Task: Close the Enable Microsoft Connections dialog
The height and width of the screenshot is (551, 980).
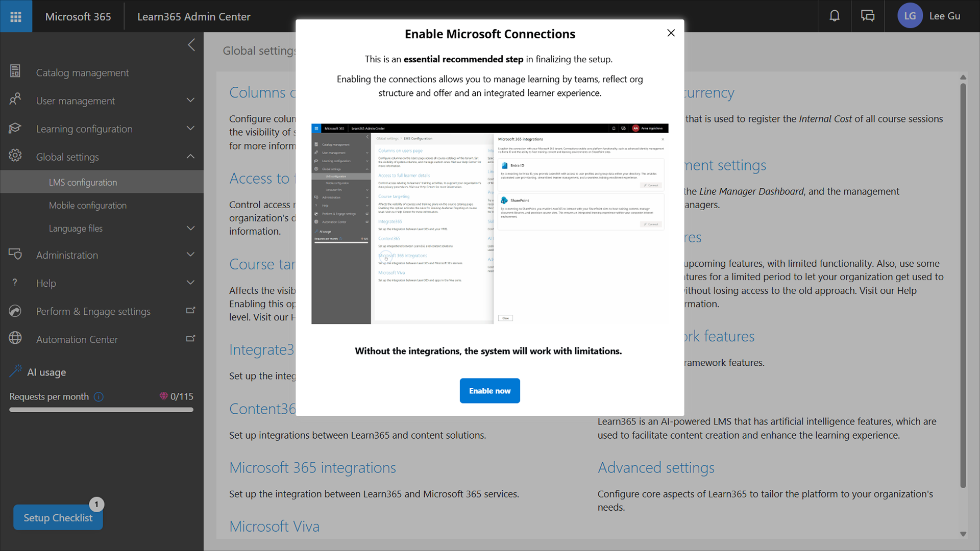Action: click(671, 33)
